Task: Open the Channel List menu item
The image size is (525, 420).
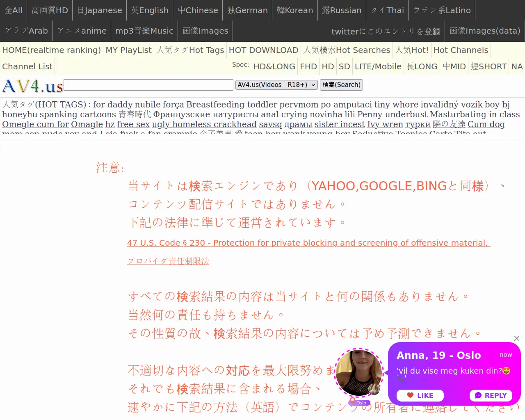Action: coord(27,66)
